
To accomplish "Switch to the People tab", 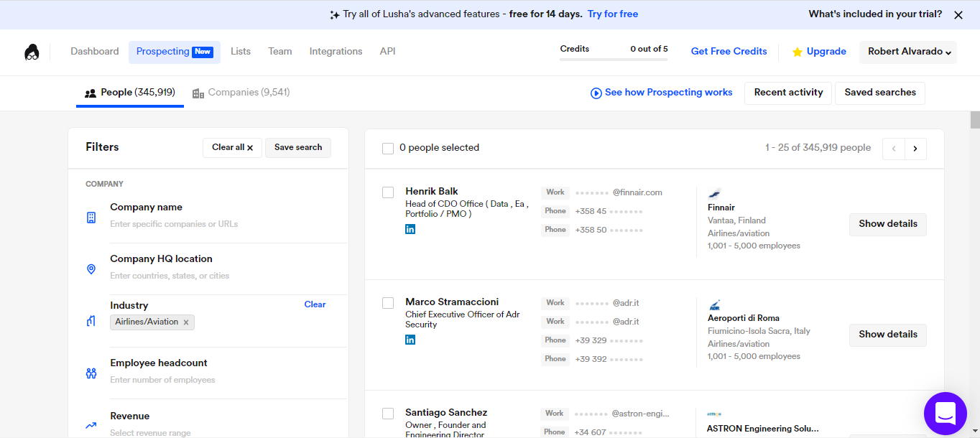I will [x=130, y=93].
